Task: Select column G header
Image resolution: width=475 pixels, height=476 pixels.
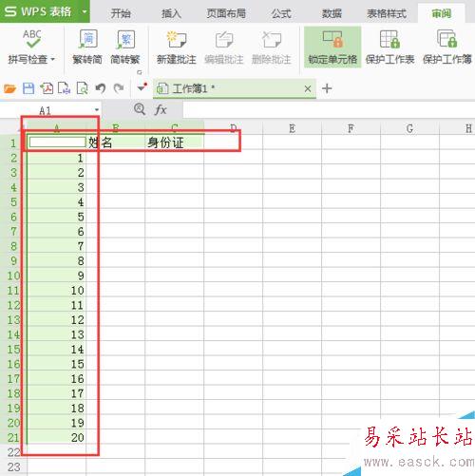Action: pyautogui.click(x=409, y=128)
